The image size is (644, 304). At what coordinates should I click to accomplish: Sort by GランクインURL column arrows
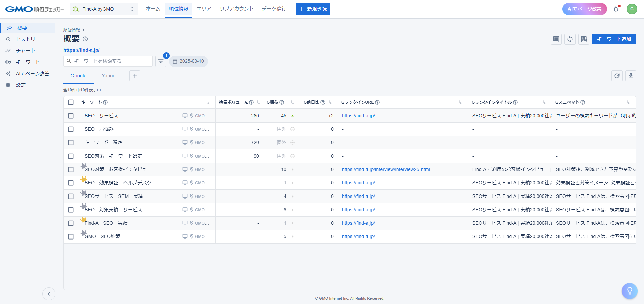point(460,102)
